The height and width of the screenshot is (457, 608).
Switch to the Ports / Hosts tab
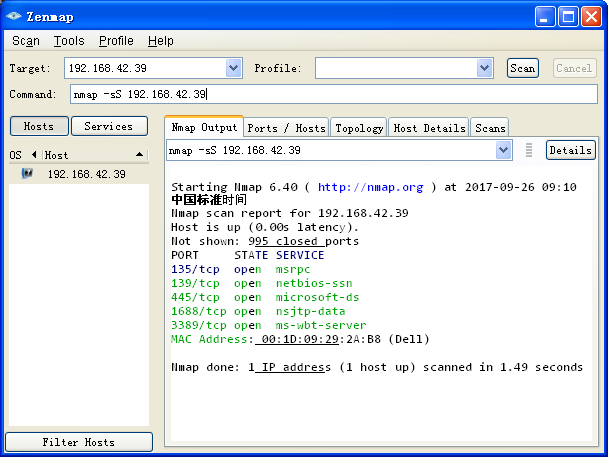tap(287, 128)
